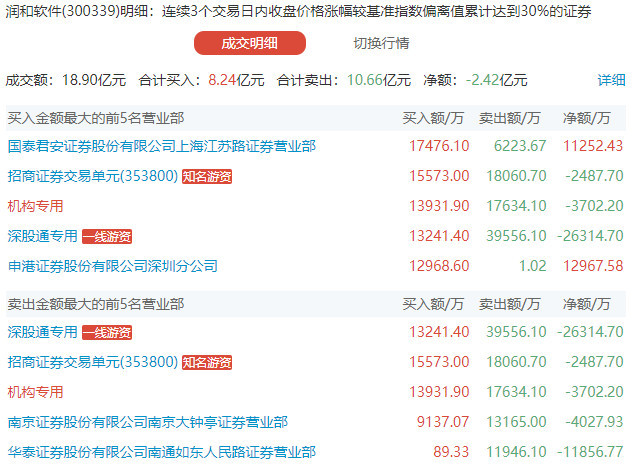632x470 pixels.
Task: Click the 一线游资 badge in the buy list
Action: click(107, 237)
